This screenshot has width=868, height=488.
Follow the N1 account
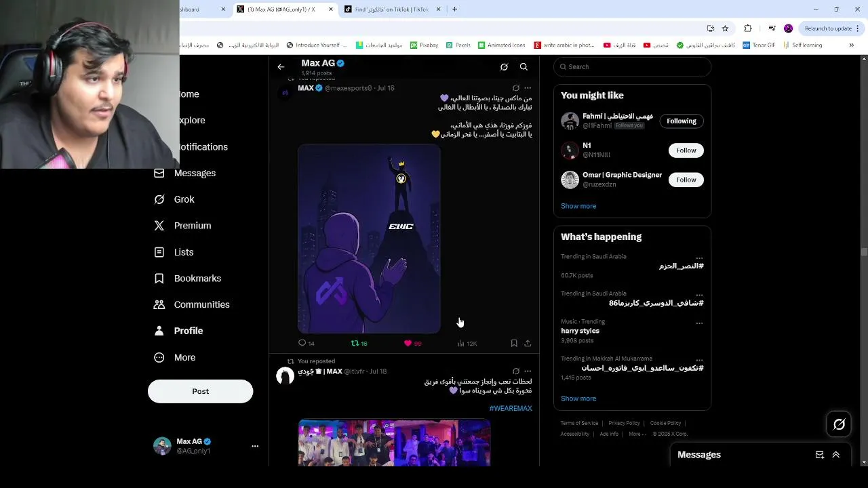686,150
